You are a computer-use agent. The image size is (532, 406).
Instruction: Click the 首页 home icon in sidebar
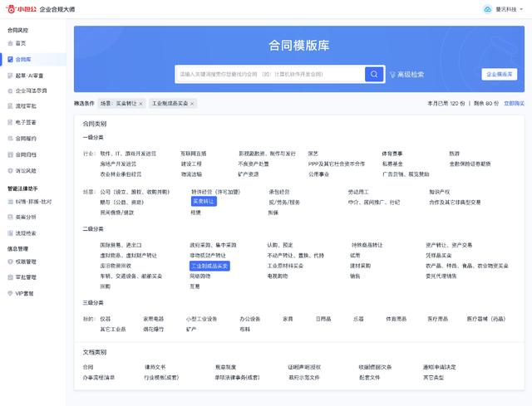(x=10, y=43)
